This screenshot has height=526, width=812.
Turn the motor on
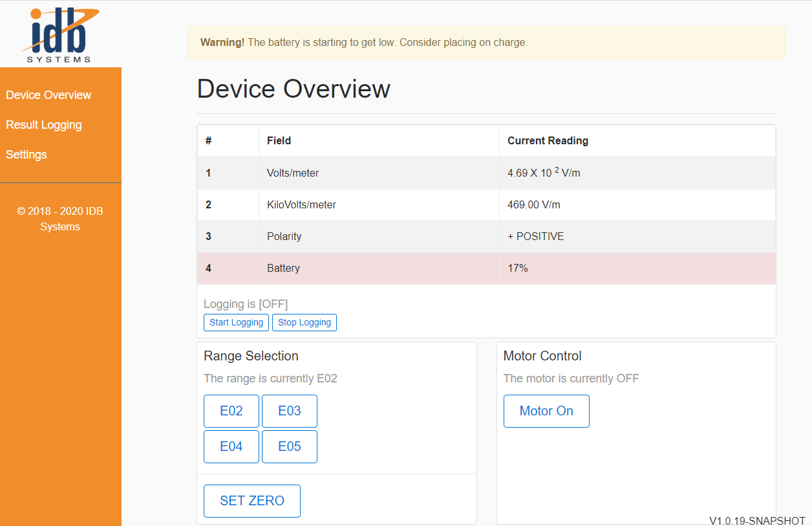(546, 411)
